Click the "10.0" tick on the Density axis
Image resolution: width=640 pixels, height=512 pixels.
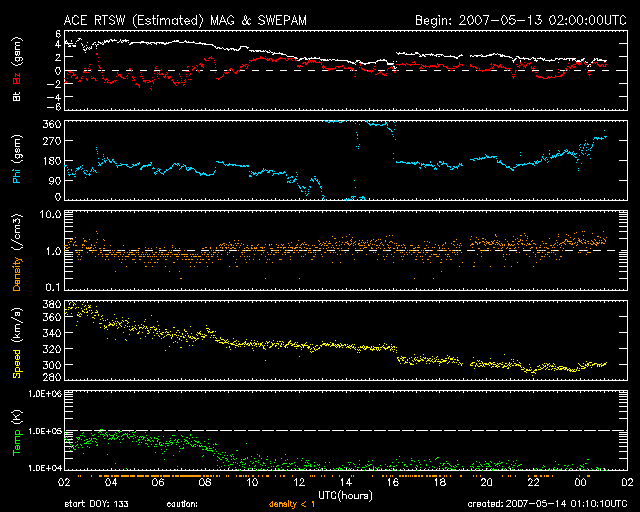[x=50, y=214]
